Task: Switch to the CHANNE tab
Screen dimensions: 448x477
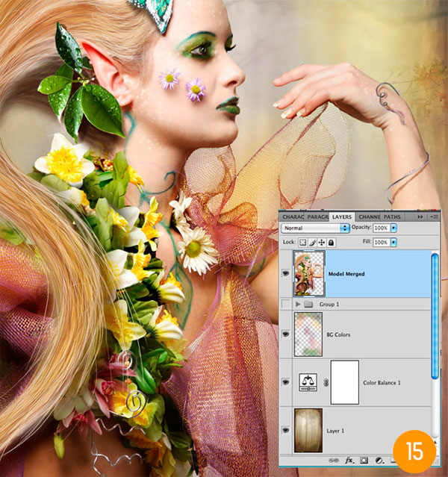Action: (x=369, y=217)
